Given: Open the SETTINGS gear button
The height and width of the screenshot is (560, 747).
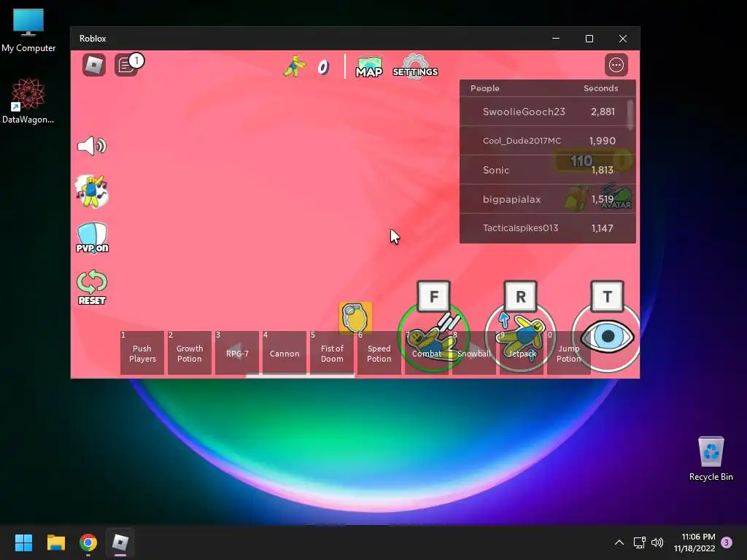Looking at the screenshot, I should click(x=415, y=66).
